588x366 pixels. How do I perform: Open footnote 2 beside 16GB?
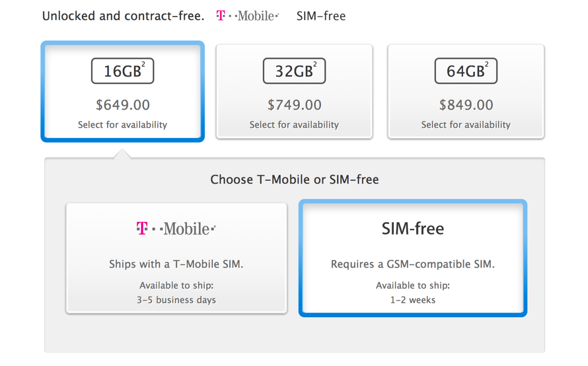tap(143, 65)
